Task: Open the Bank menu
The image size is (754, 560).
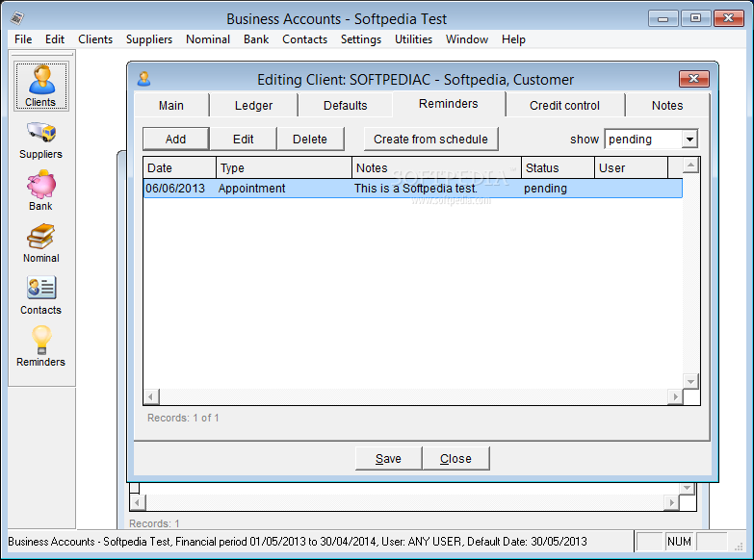Action: (256, 39)
